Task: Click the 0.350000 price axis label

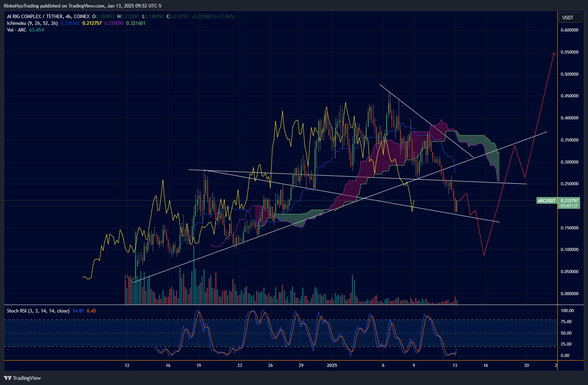Action: pos(570,140)
